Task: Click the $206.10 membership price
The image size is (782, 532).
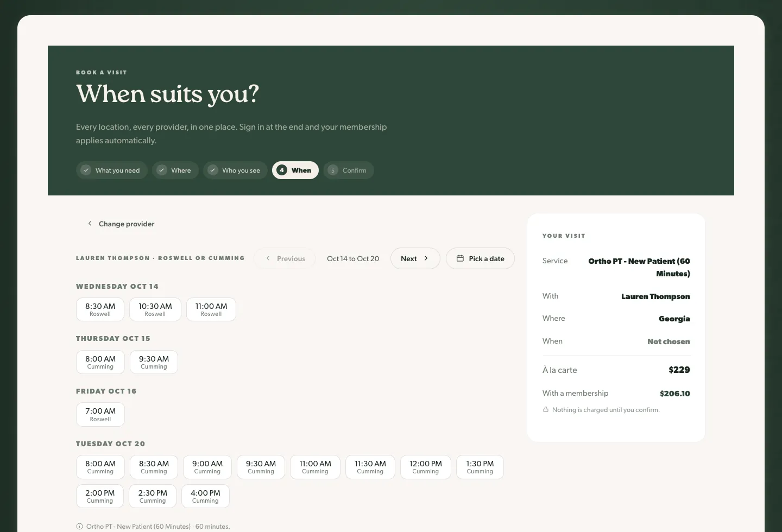Action: (675, 394)
